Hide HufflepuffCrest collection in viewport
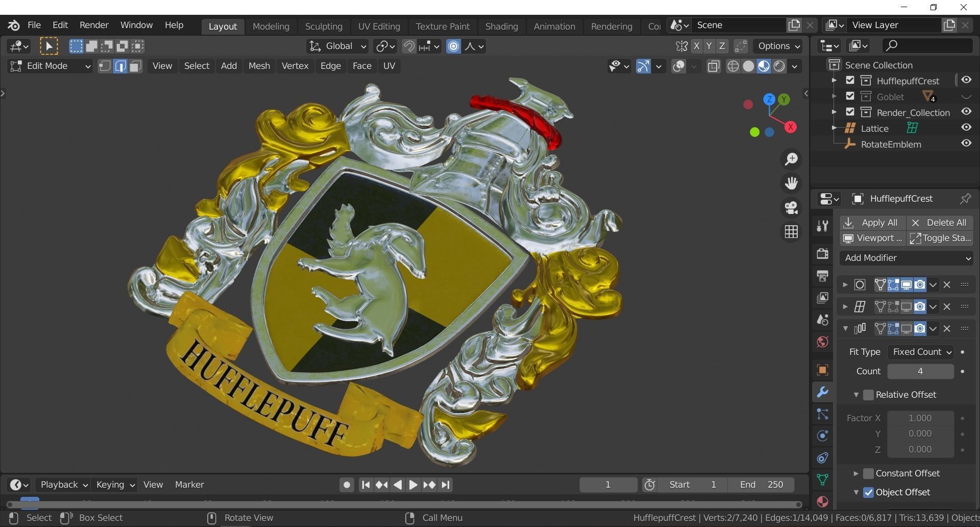 pos(966,80)
